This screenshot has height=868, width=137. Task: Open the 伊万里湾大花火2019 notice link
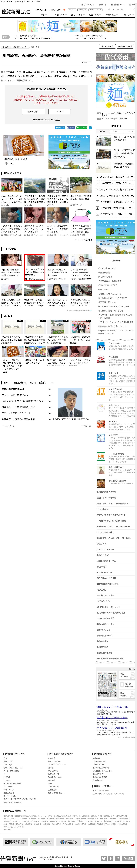107,302
